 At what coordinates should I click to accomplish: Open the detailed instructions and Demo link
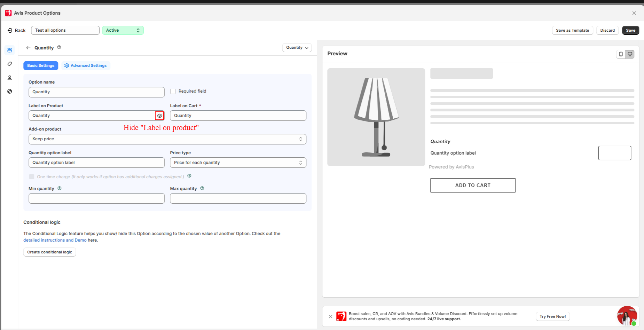tap(55, 240)
